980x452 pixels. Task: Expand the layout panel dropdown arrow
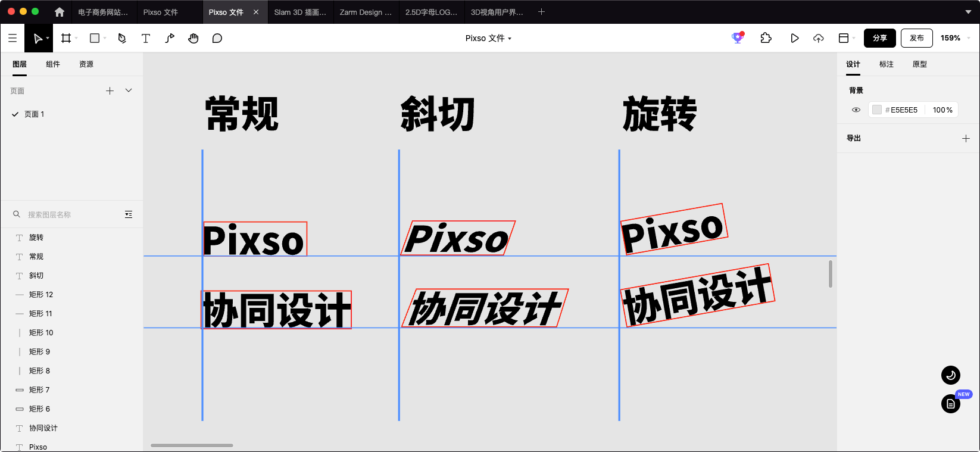[854, 38]
